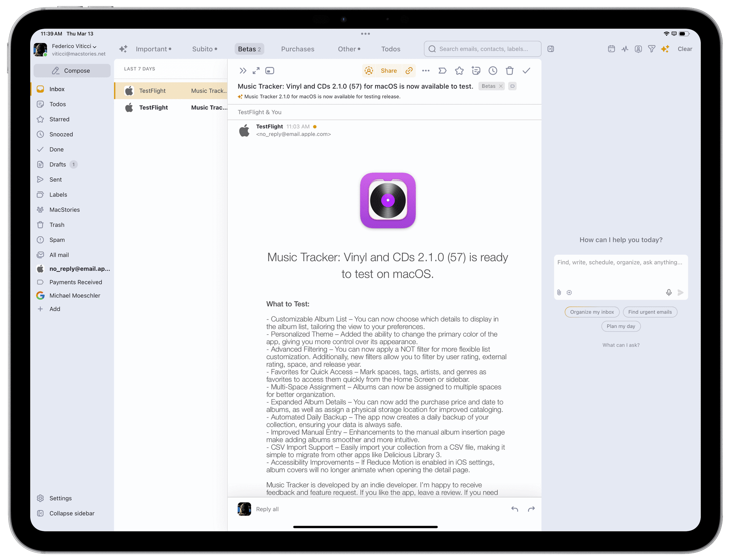Switch to the Subito tab
The height and width of the screenshot is (560, 731).
(205, 49)
